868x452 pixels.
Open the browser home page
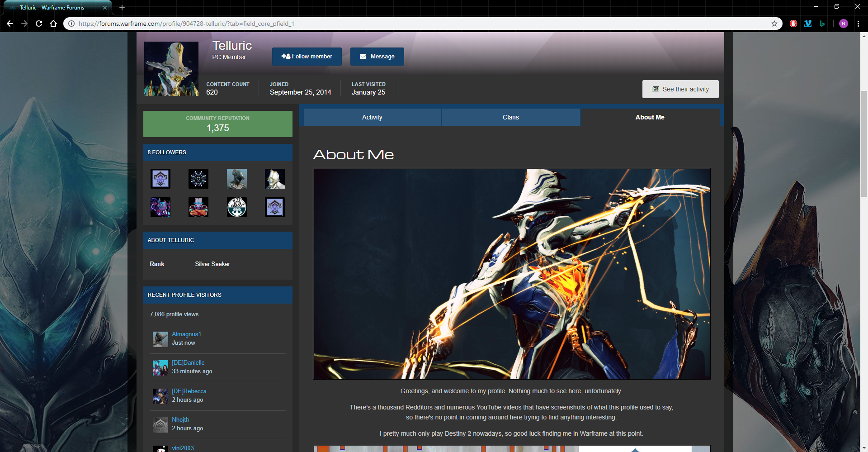coord(53,24)
